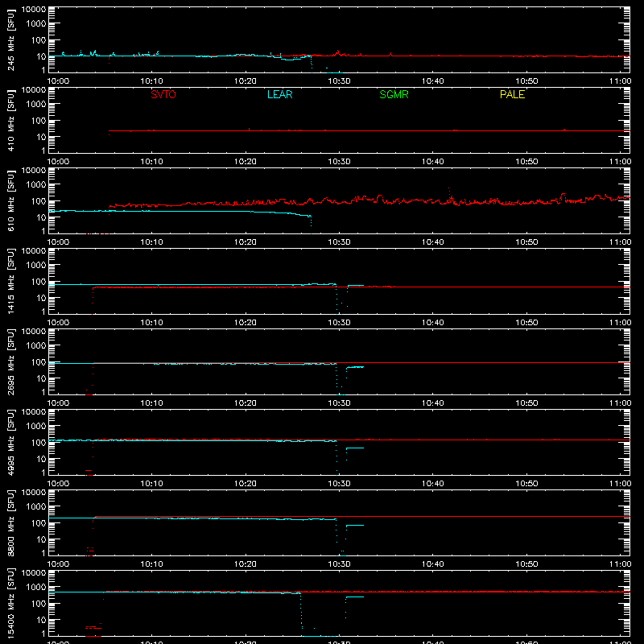This screenshot has width=644, height=644.
Task: Click the 11:00 tick label under 1415 MHz panel
Action: tap(620, 323)
